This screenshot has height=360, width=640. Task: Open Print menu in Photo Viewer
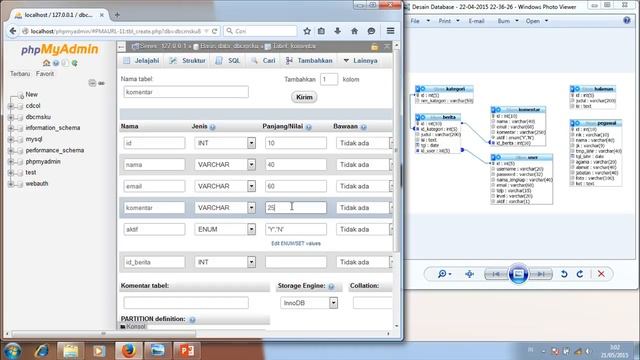pyautogui.click(x=449, y=21)
